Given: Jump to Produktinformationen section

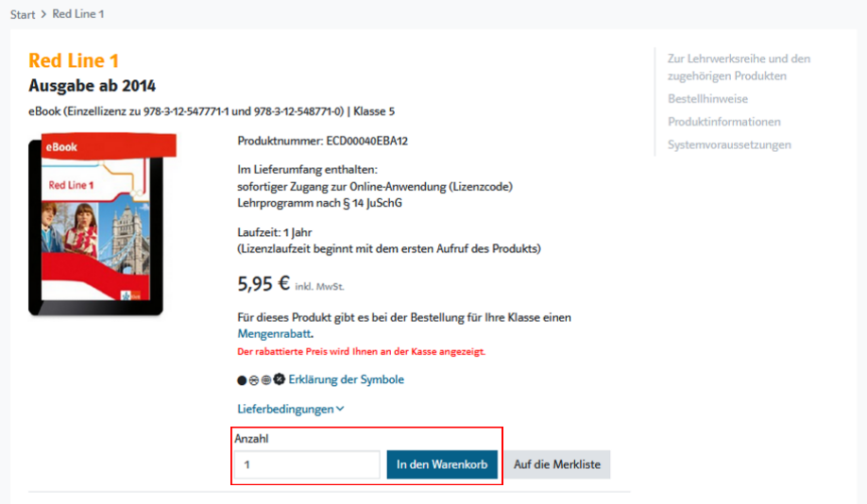Looking at the screenshot, I should [723, 122].
